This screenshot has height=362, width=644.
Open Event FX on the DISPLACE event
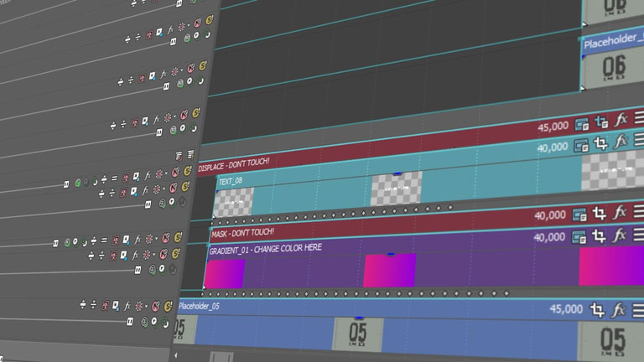point(621,120)
